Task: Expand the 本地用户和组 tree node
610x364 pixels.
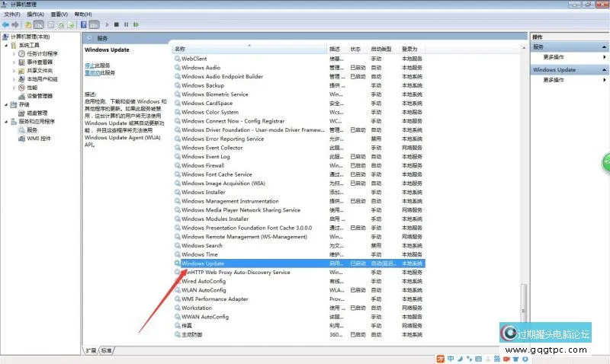Action: 14,79
